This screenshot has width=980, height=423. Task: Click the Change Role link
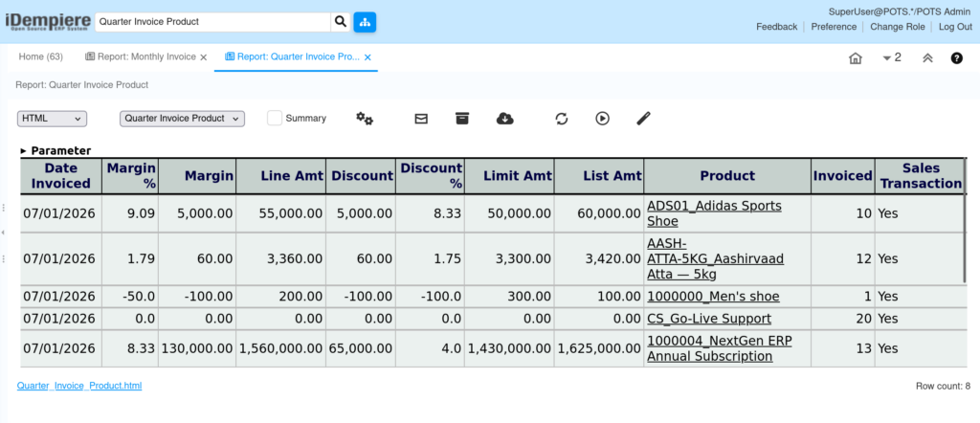coord(897,27)
